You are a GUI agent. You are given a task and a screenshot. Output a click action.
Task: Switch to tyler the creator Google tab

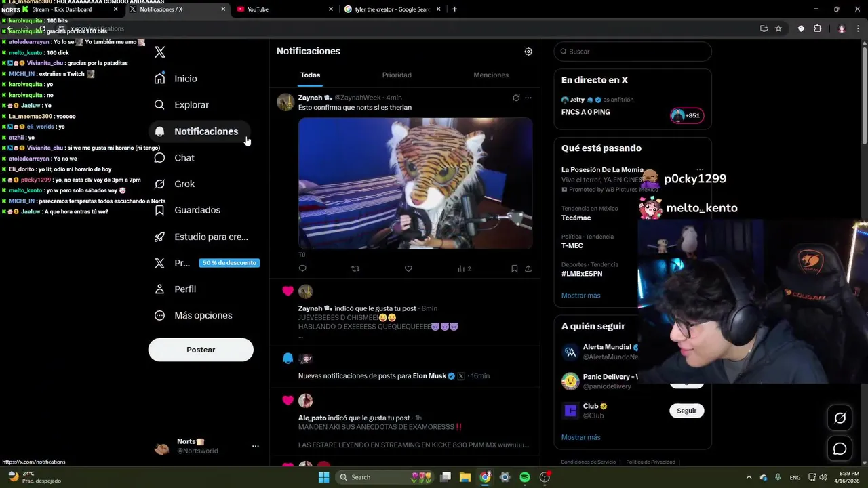point(393,9)
